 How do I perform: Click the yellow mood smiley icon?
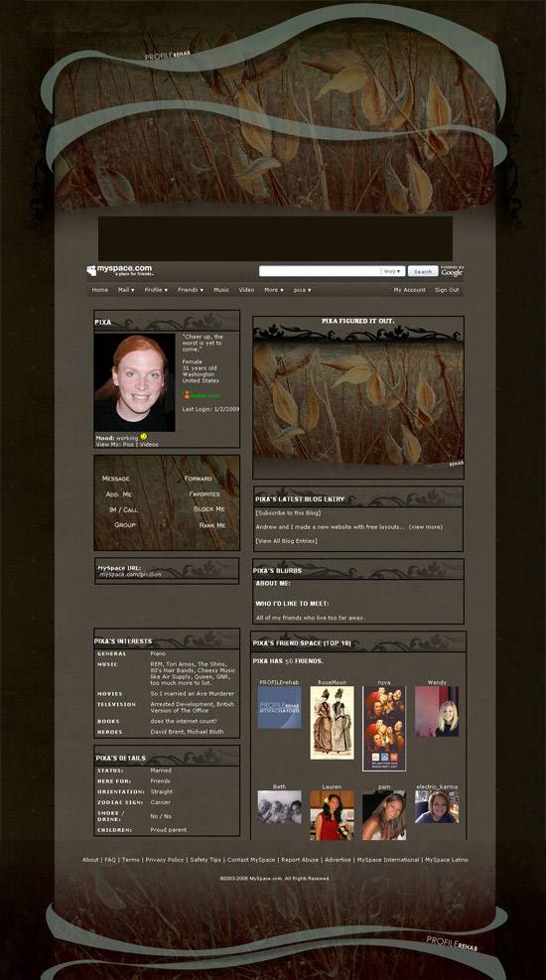click(144, 436)
